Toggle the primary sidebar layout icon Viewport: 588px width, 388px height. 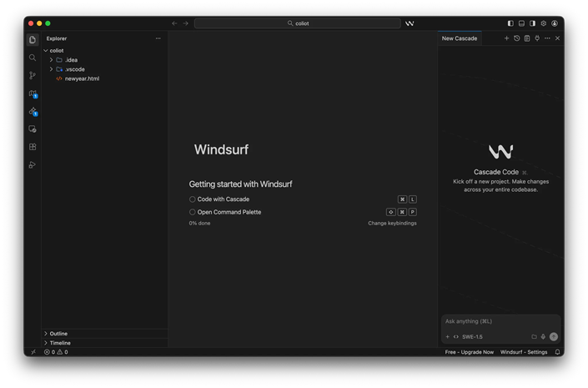510,23
